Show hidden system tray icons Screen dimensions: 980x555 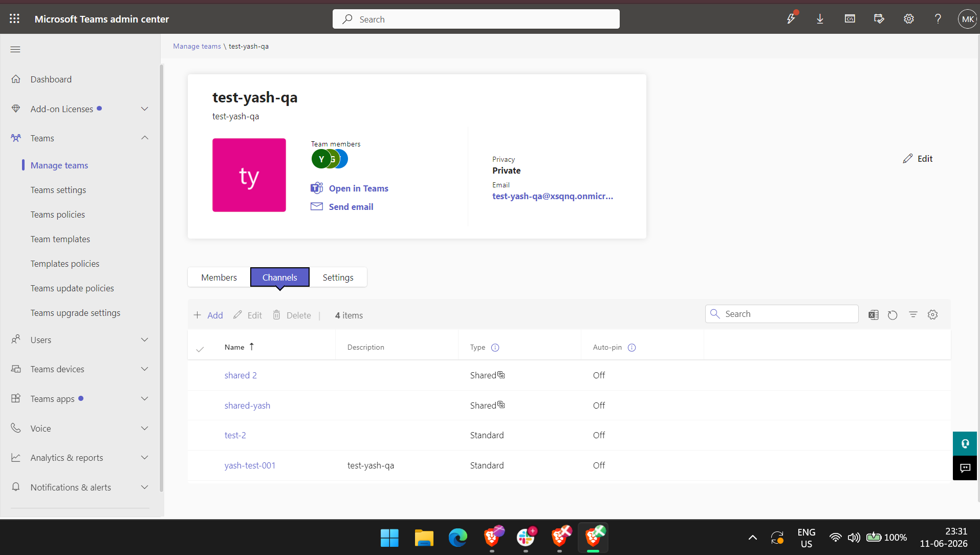click(x=752, y=538)
